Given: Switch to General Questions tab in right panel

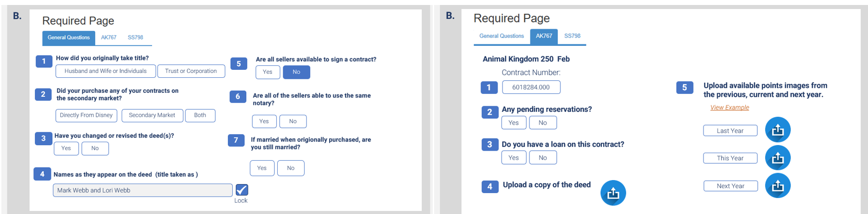Looking at the screenshot, I should 502,36.
